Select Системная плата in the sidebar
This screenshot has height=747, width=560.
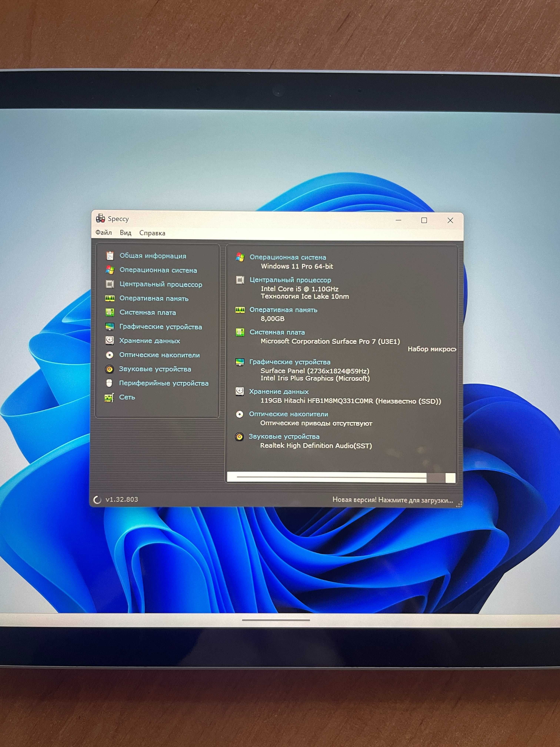(148, 312)
